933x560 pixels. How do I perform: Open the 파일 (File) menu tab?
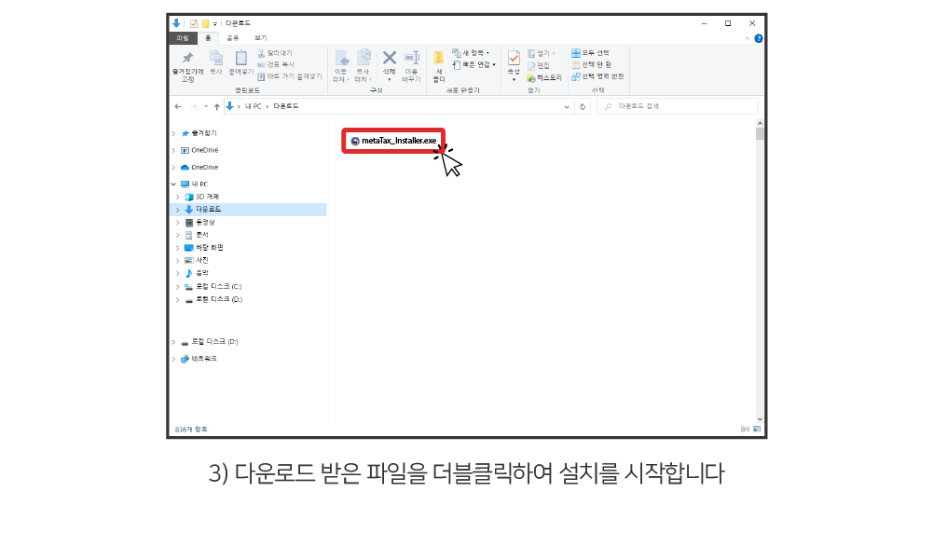coord(182,37)
